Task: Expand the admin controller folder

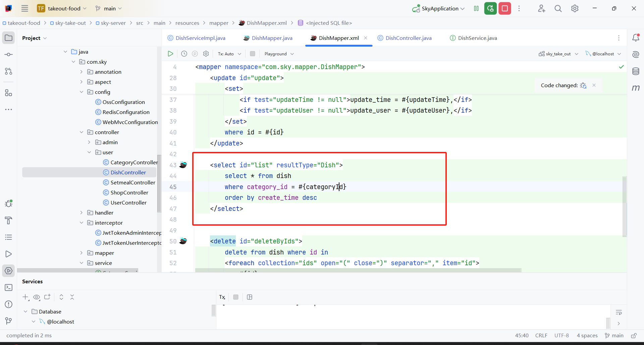Action: click(89, 142)
